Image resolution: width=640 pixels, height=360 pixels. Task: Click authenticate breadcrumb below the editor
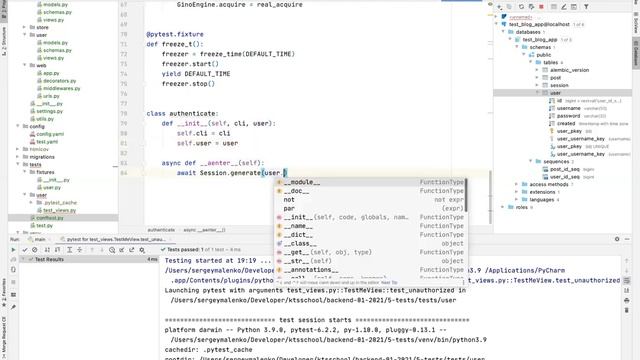point(161,230)
